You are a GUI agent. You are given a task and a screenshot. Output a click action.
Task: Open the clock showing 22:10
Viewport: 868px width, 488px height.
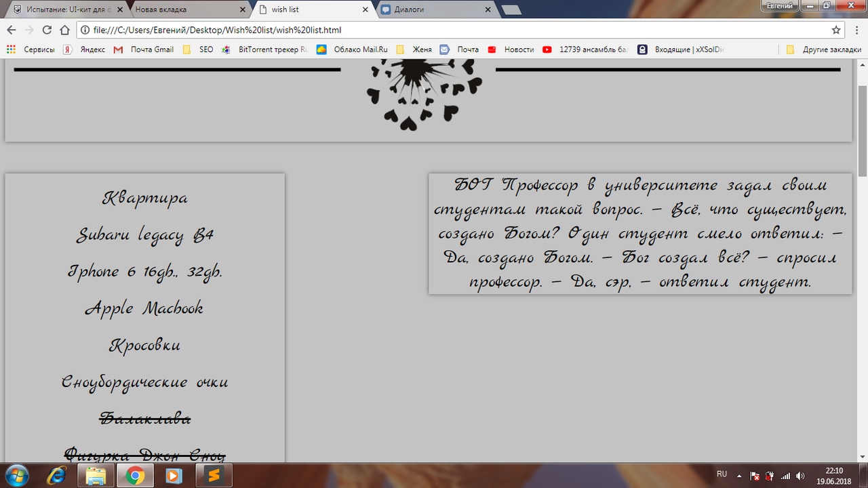(834, 476)
